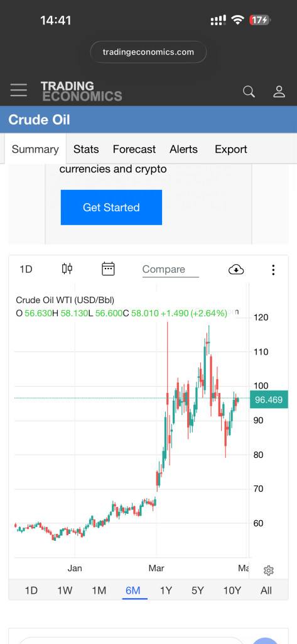The image size is (297, 644).
Task: Tap the search magnifier icon
Action: pos(249,91)
